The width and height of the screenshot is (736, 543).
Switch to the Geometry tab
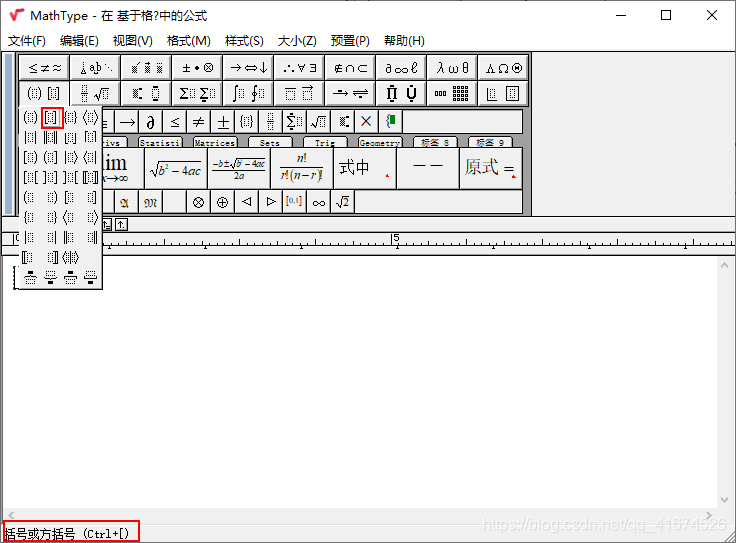coord(380,143)
